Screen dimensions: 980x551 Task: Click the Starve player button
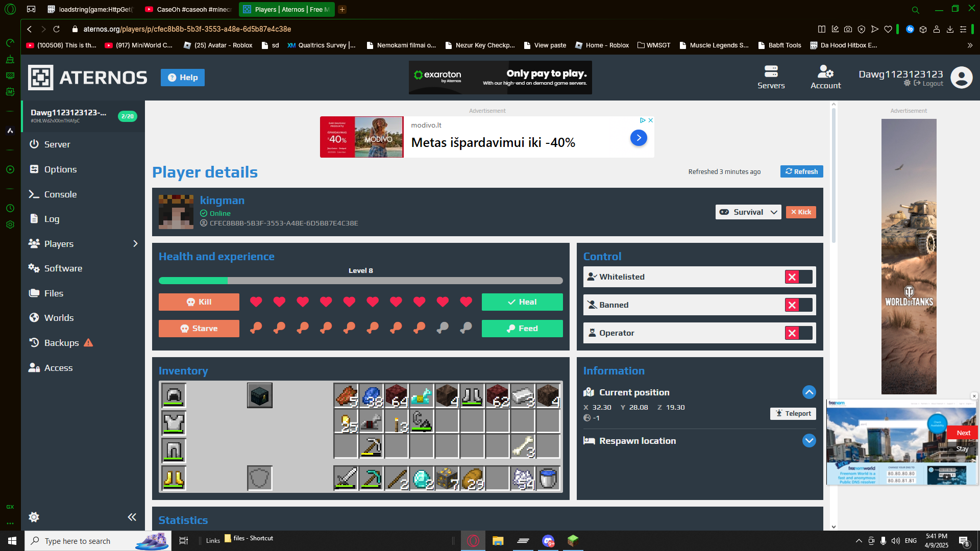(x=199, y=329)
